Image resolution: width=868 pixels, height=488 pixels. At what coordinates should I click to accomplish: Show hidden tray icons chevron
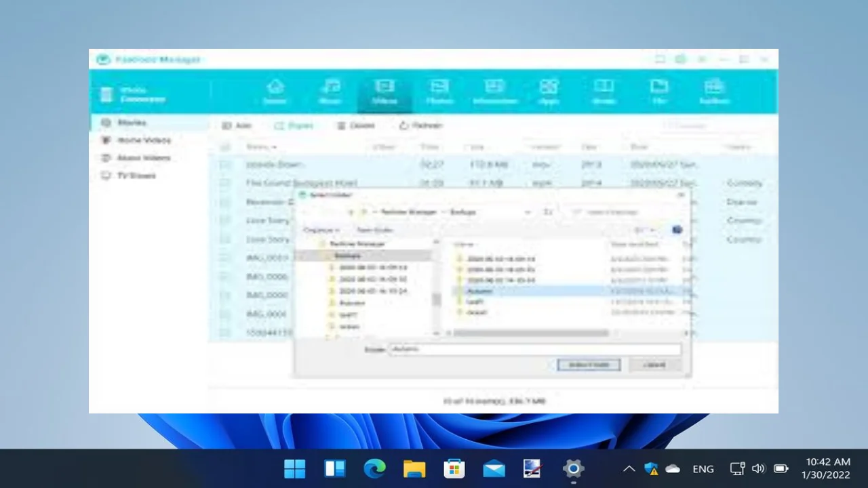(x=629, y=468)
